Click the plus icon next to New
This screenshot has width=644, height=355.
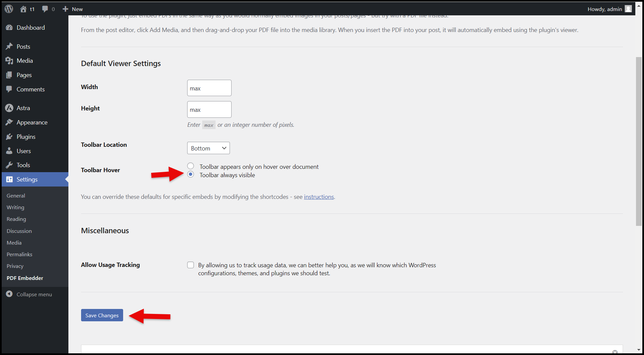coord(65,9)
